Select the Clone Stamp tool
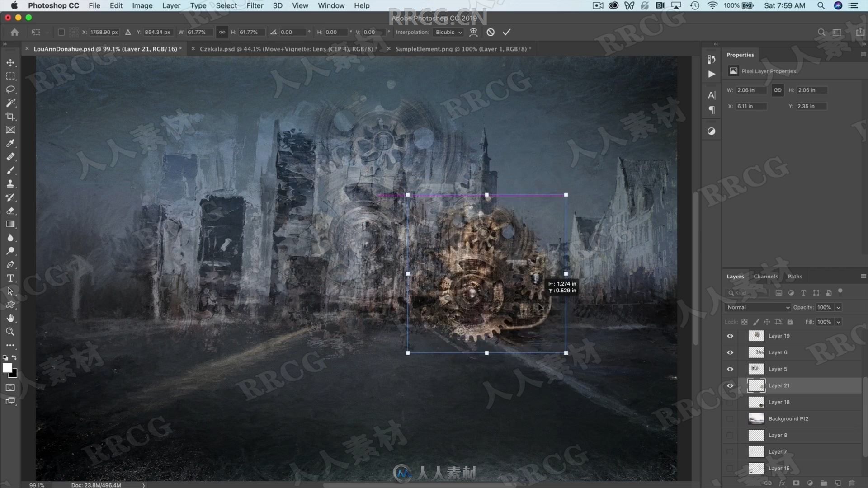This screenshot has height=488, width=868. pyautogui.click(x=10, y=184)
